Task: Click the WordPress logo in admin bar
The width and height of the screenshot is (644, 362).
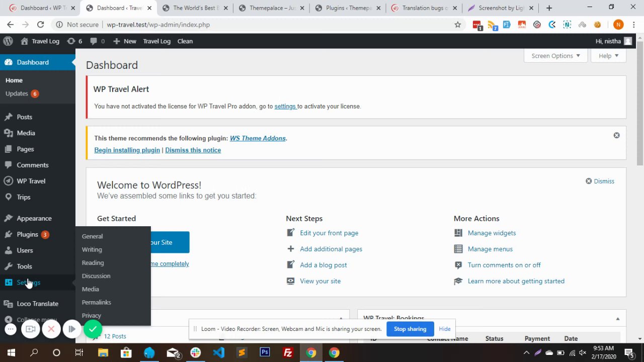Action: tap(8, 41)
